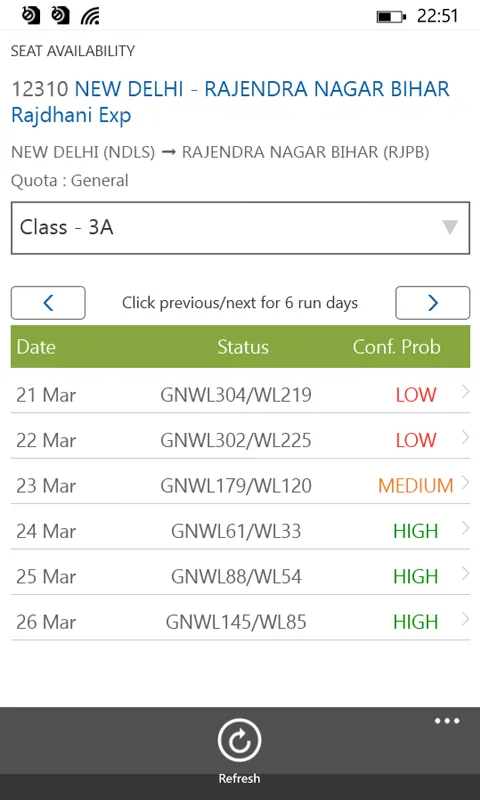480x800 pixels.
Task: Select status GNWL302/WL225
Action: tap(236, 440)
